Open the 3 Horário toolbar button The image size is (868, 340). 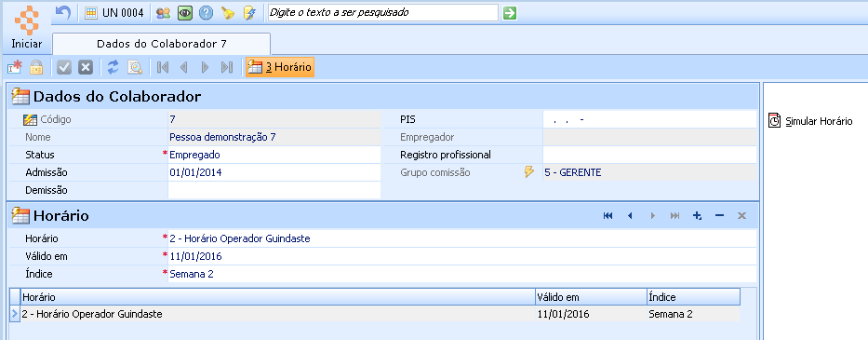click(x=280, y=68)
